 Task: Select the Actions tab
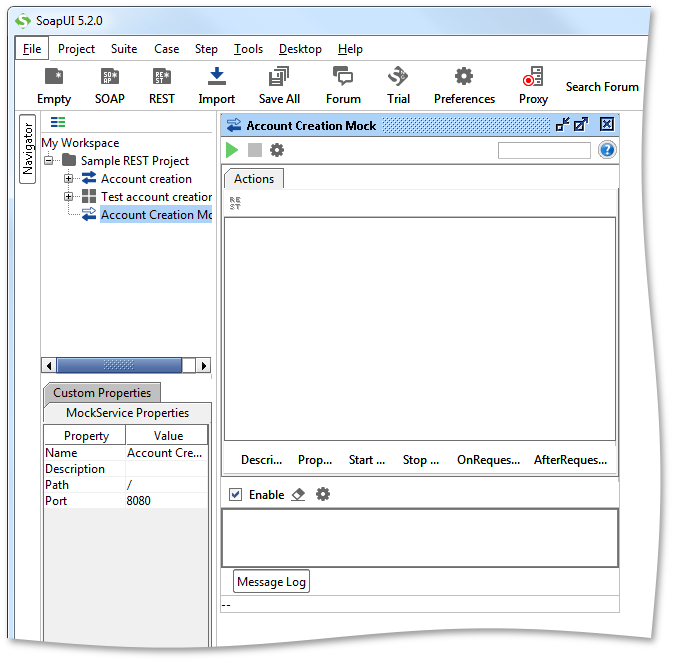[254, 178]
